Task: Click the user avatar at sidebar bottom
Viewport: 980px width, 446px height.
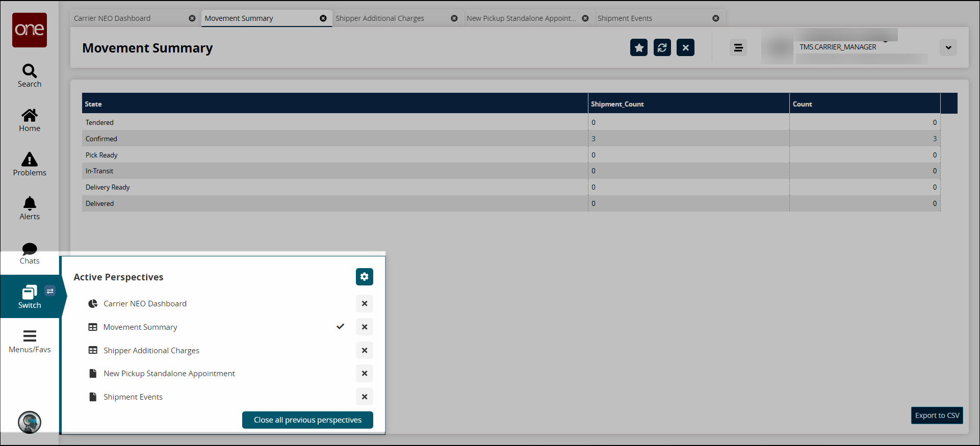Action: pyautogui.click(x=30, y=422)
